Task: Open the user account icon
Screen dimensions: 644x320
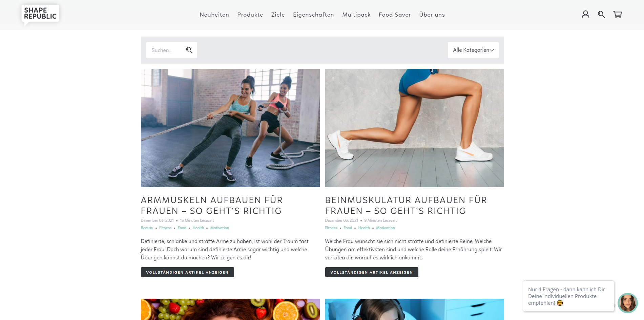Action: (x=585, y=14)
